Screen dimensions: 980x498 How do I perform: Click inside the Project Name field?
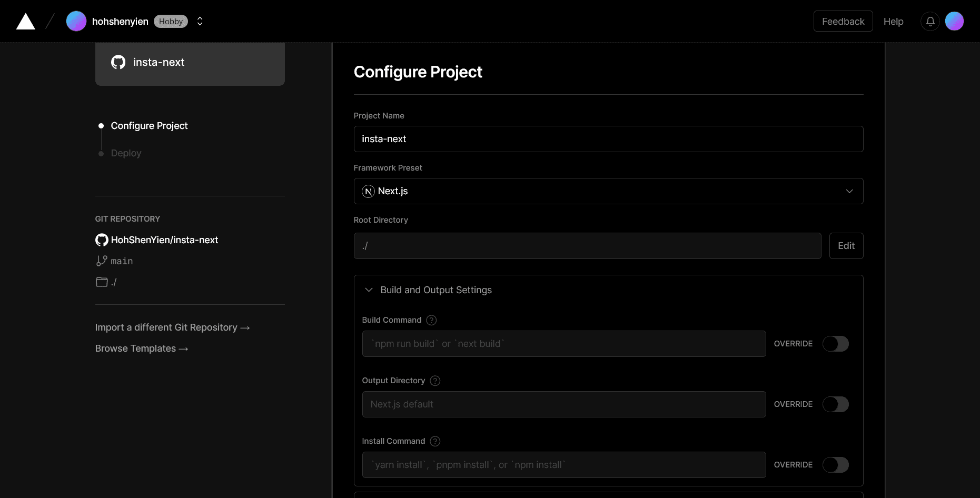click(608, 139)
